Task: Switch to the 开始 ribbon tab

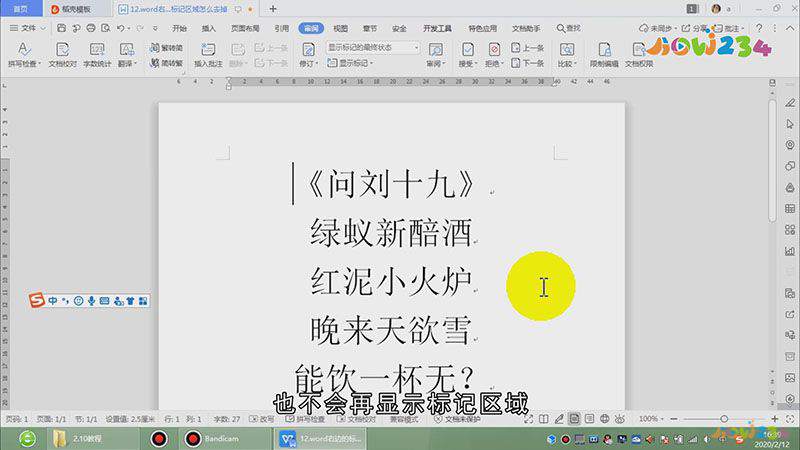Action: 179,28
